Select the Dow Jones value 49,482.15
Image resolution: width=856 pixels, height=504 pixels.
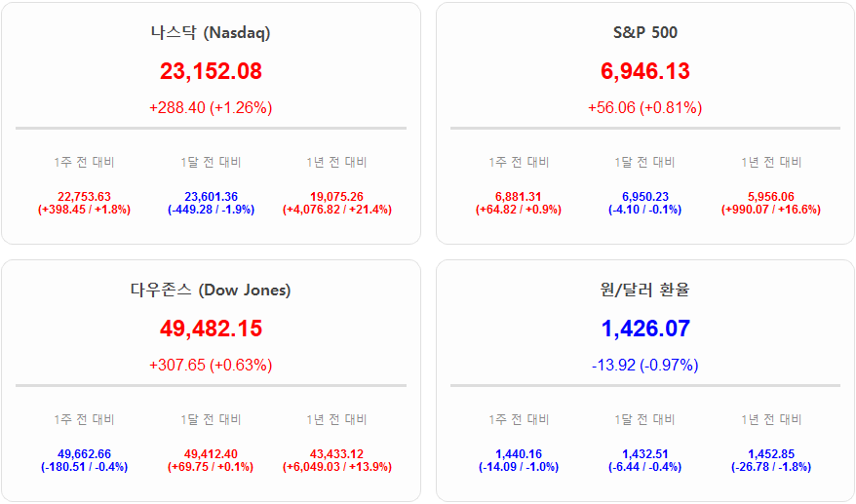(211, 330)
